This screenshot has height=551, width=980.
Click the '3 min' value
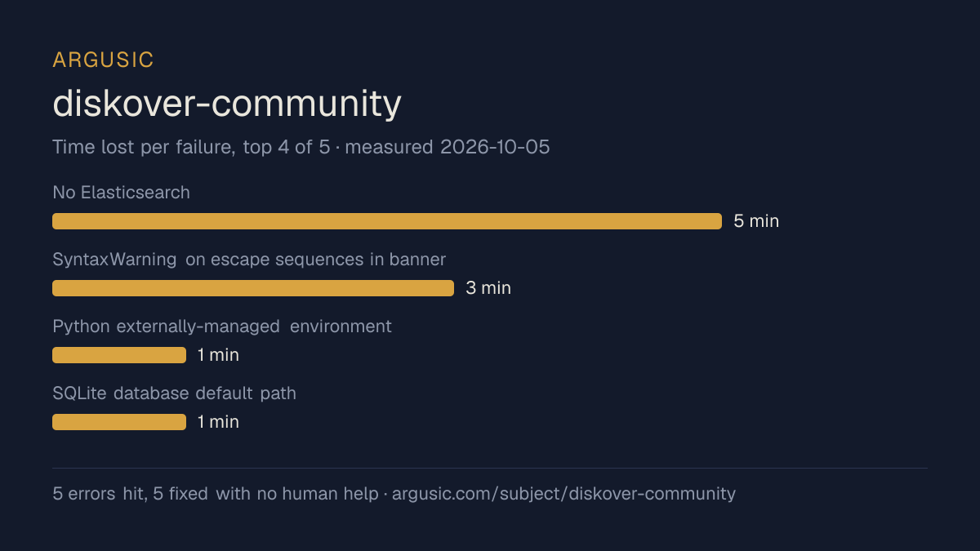pyautogui.click(x=488, y=288)
